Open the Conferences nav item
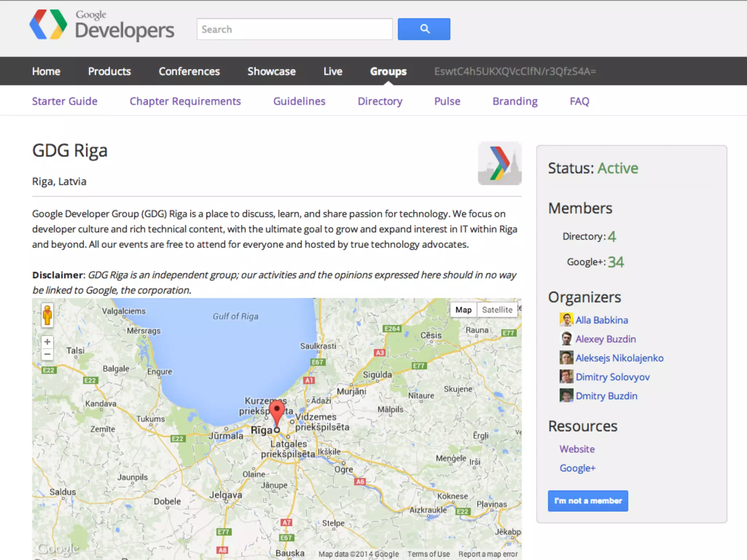747x560 pixels. [x=189, y=71]
